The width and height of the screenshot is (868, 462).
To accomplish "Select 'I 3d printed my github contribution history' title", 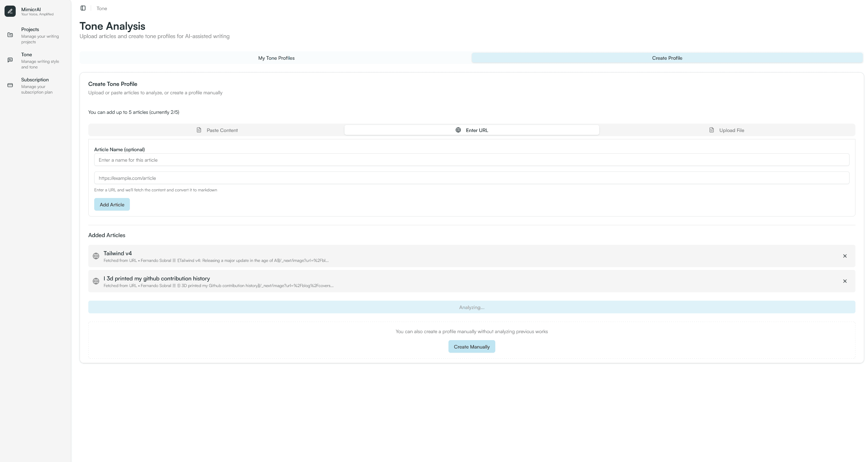I will [x=157, y=279].
